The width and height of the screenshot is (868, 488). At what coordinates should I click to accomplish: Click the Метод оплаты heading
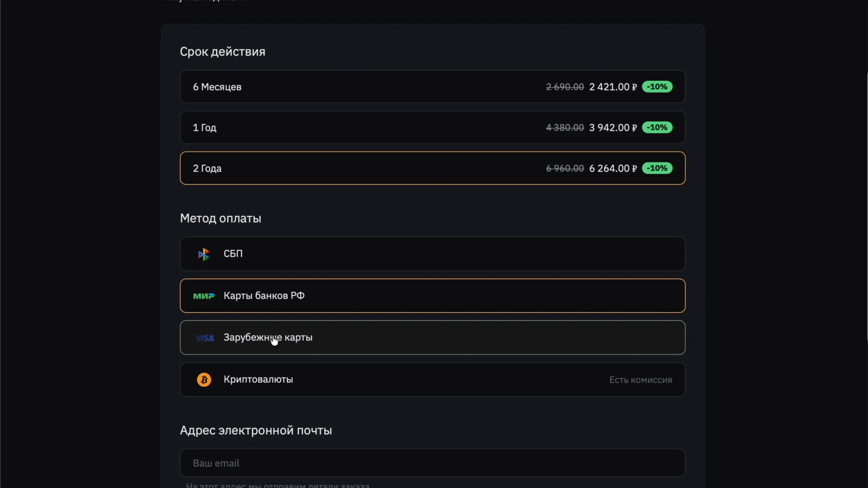[220, 219]
